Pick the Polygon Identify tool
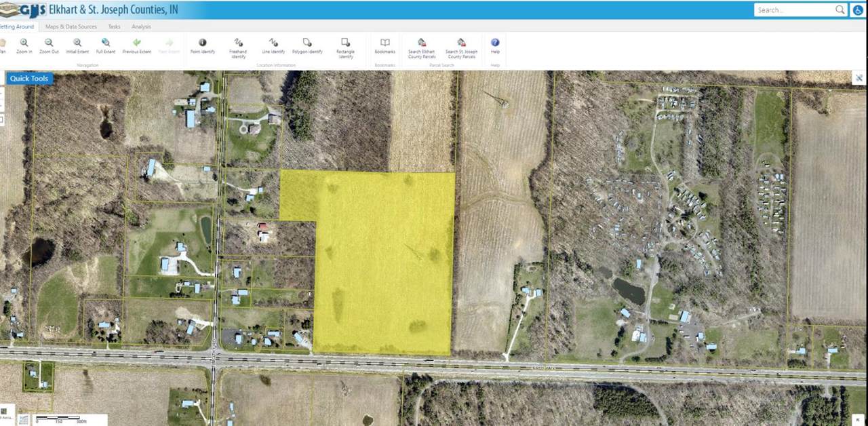Screen dimensions: 868x426 307,45
